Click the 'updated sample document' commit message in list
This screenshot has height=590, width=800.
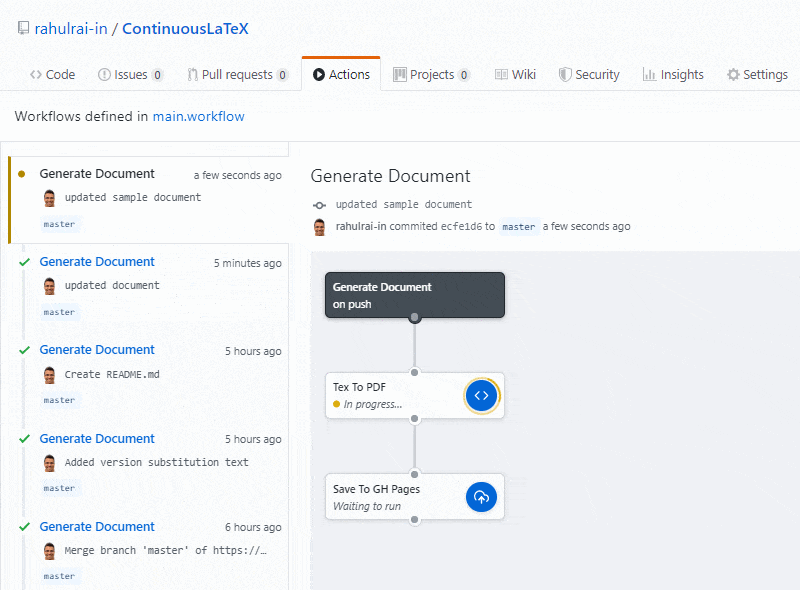(x=133, y=198)
